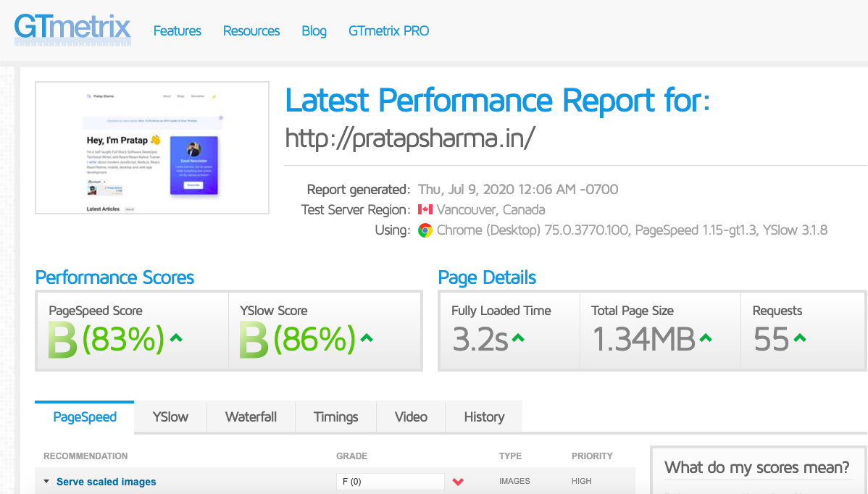868x494 pixels.
Task: Click the GTmetrix logo
Action: (72, 30)
